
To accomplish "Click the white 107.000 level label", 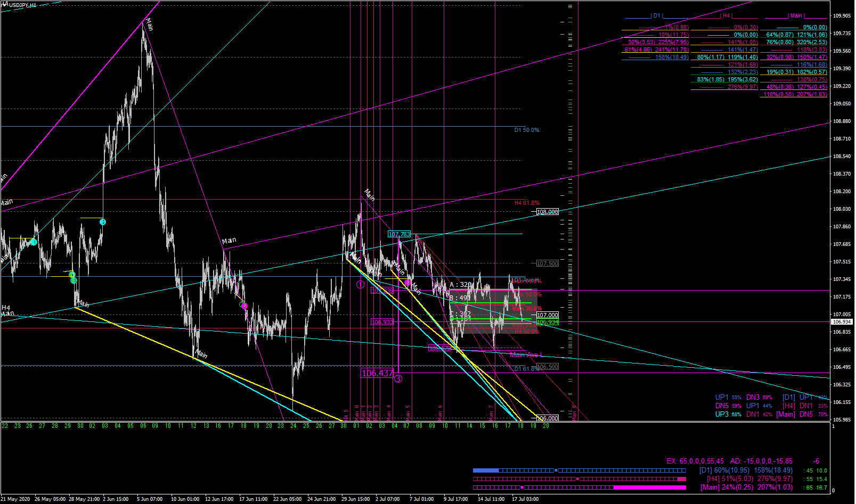I will tap(548, 315).
